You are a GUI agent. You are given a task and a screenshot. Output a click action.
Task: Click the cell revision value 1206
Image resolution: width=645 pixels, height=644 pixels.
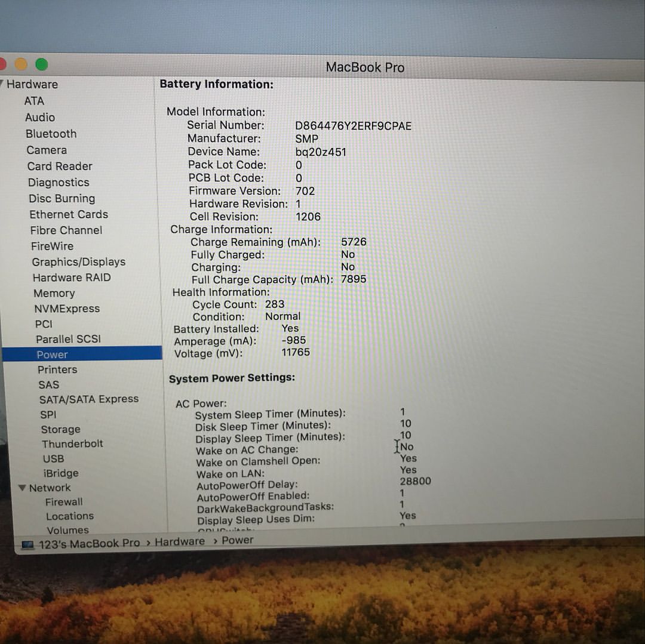(x=308, y=217)
